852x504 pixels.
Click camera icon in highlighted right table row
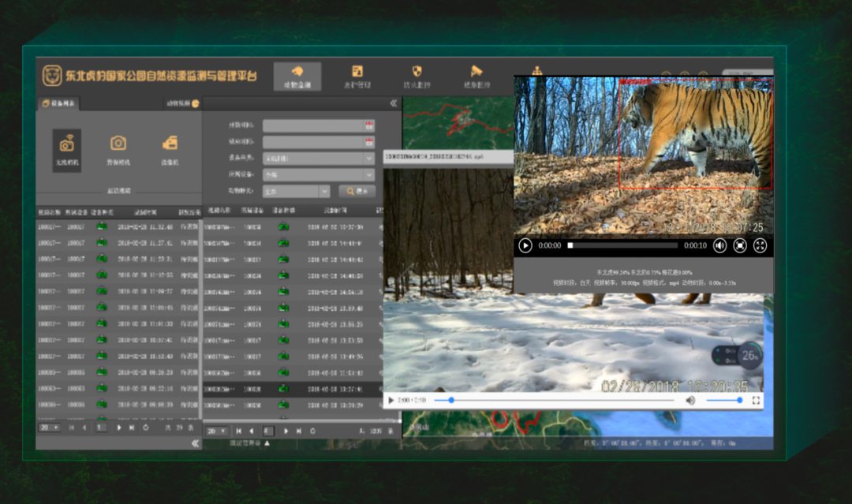pyautogui.click(x=283, y=389)
